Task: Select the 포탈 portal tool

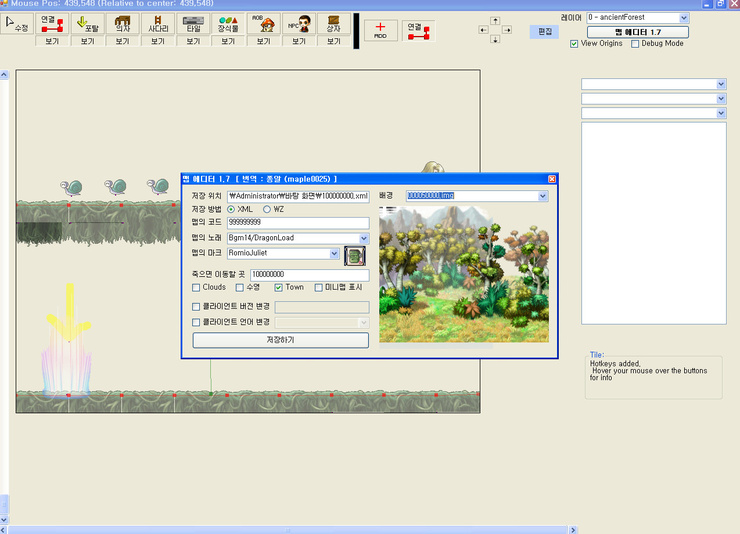Action: click(87, 24)
